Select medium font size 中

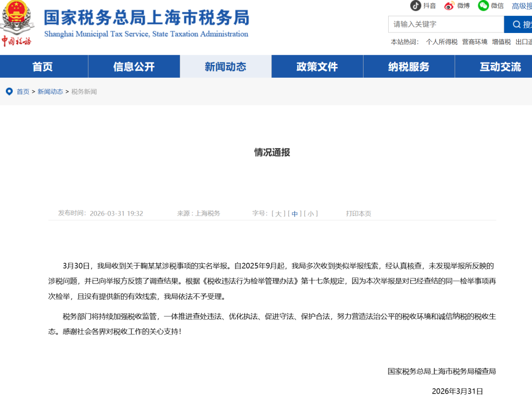(295, 214)
